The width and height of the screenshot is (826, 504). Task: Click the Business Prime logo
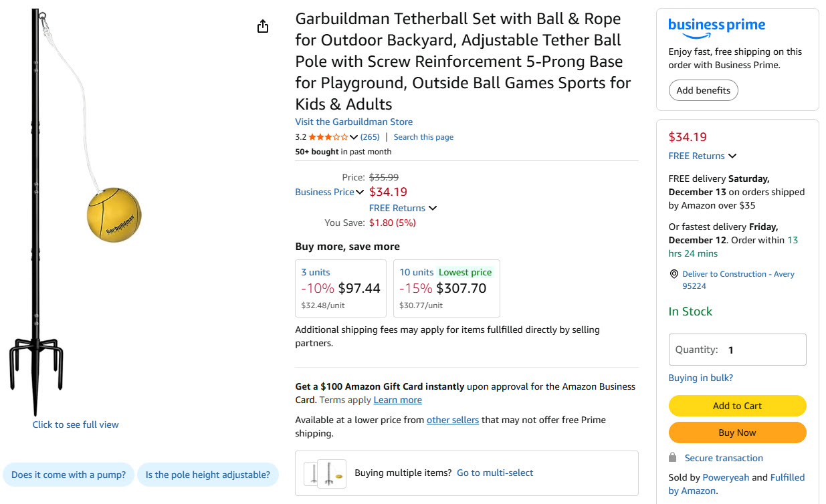[x=716, y=26]
